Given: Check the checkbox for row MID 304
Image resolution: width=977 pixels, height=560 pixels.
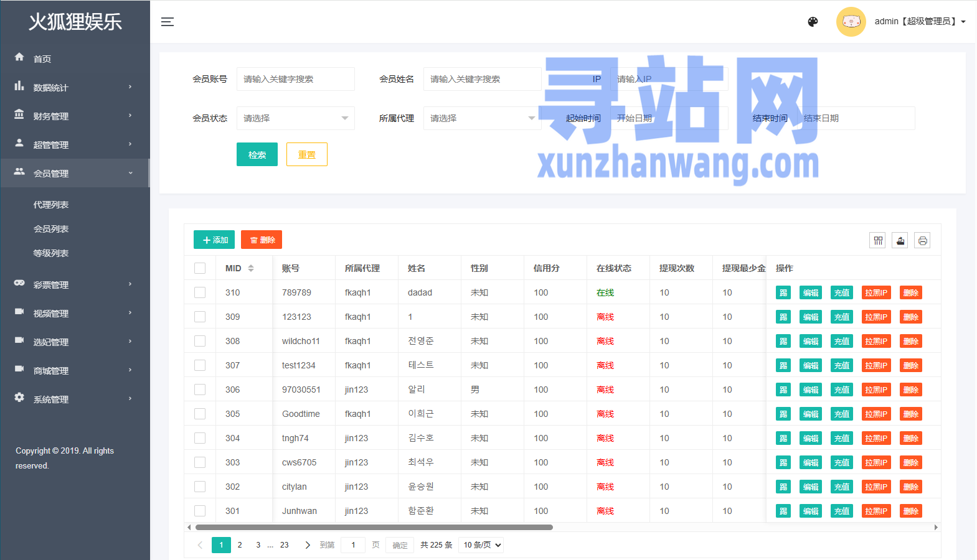Looking at the screenshot, I should [x=200, y=438].
